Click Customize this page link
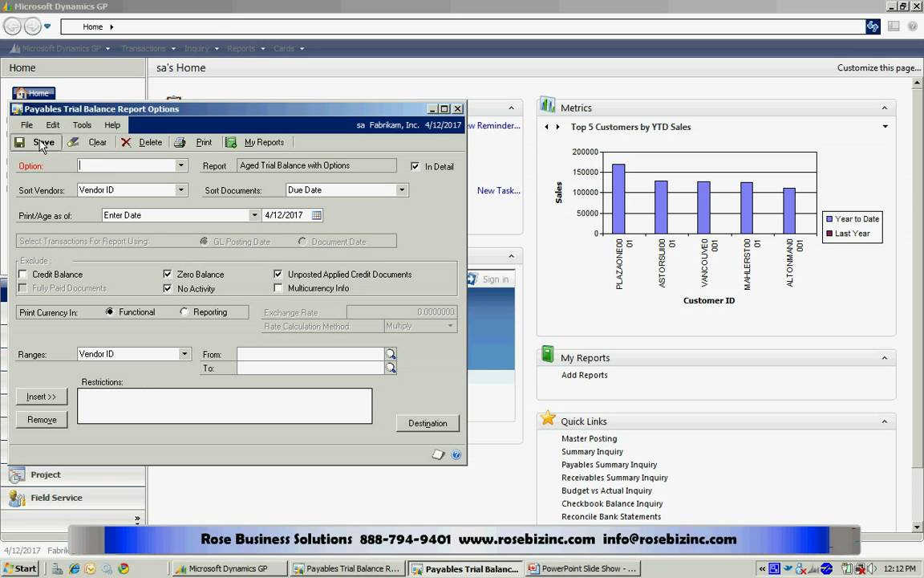 pyautogui.click(x=879, y=67)
